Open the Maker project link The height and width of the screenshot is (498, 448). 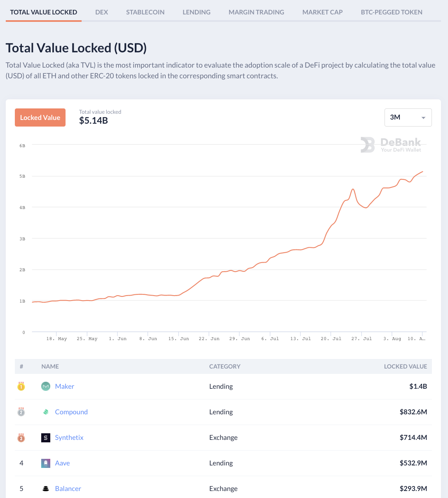(x=65, y=386)
